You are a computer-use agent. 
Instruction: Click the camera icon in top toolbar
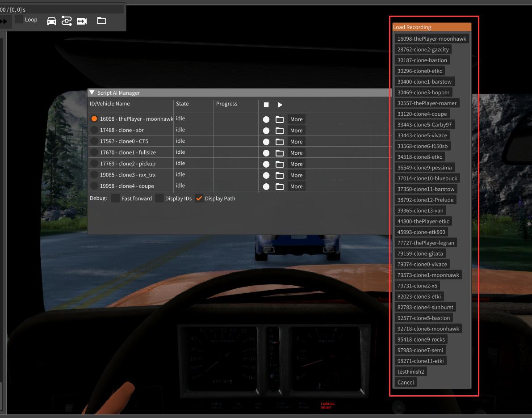click(x=82, y=21)
